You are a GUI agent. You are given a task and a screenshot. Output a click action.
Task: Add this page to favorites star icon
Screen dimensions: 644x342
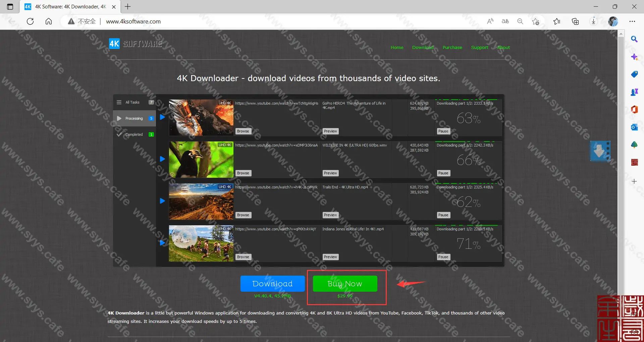[x=536, y=21]
